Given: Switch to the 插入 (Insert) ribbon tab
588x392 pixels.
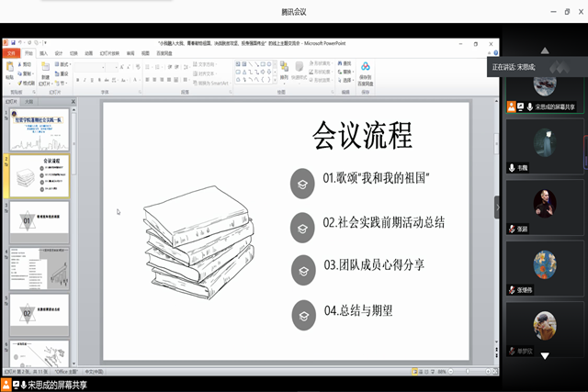Looking at the screenshot, I should (43, 53).
